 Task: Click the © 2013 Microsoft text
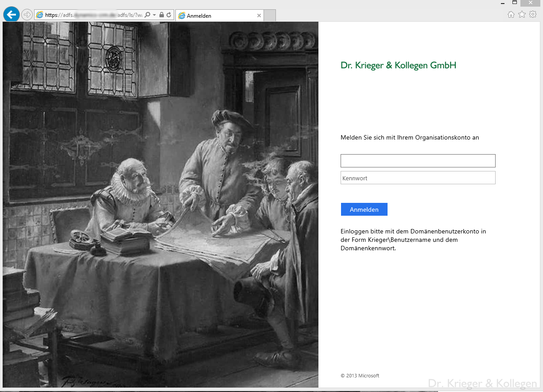pos(360,376)
